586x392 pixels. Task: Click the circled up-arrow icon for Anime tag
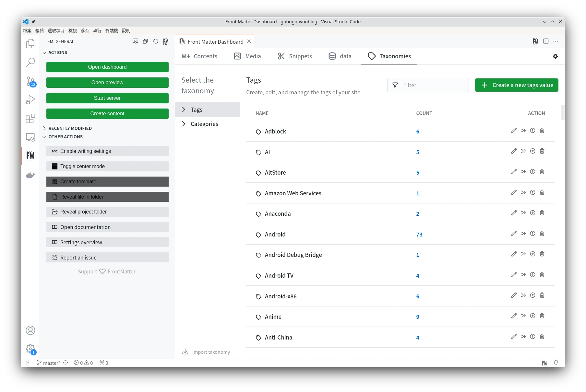click(532, 316)
